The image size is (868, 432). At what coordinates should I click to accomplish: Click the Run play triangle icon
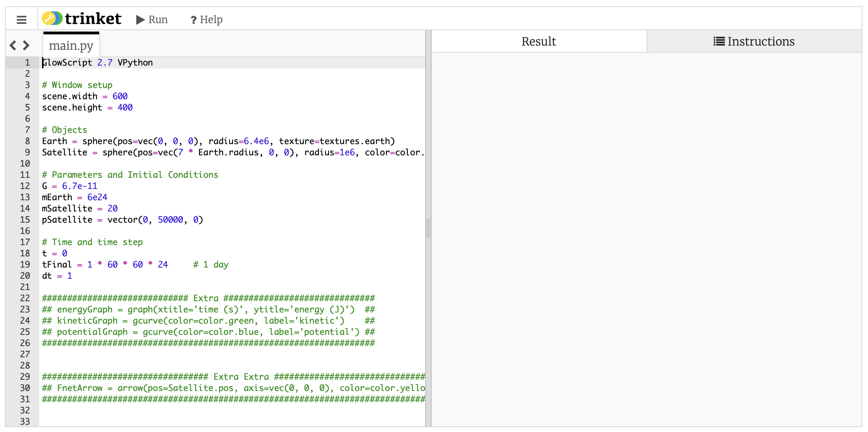click(x=140, y=20)
